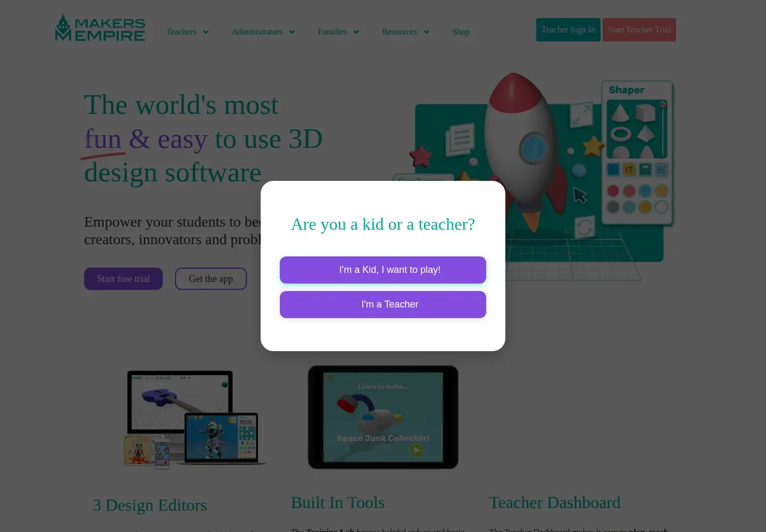Open the Administrators menu item

257,32
